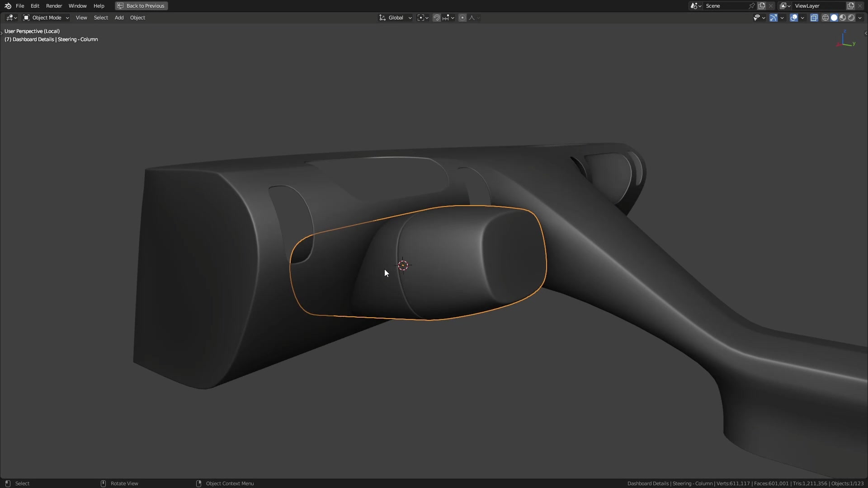Open the Edit menu
The width and height of the screenshot is (868, 488).
coord(35,6)
